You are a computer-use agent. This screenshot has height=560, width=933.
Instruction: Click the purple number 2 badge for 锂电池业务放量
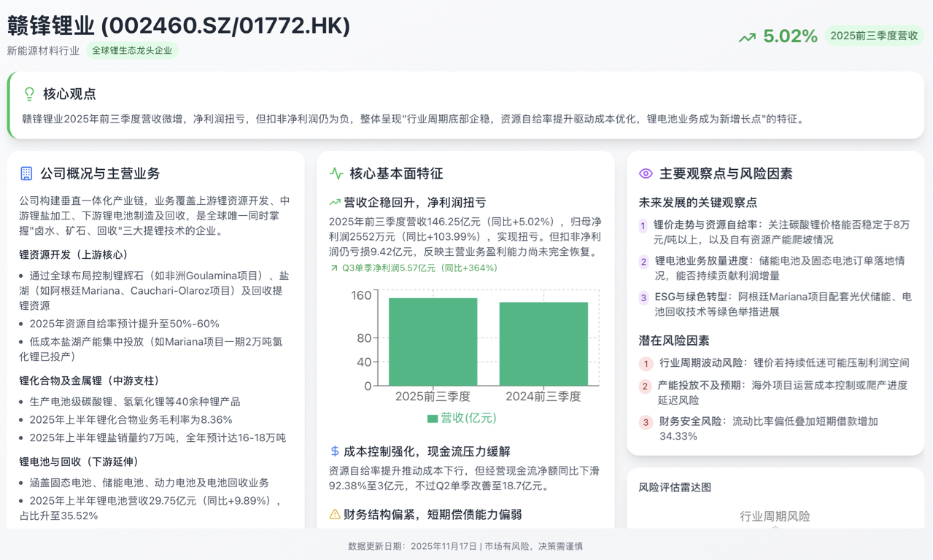click(x=643, y=262)
